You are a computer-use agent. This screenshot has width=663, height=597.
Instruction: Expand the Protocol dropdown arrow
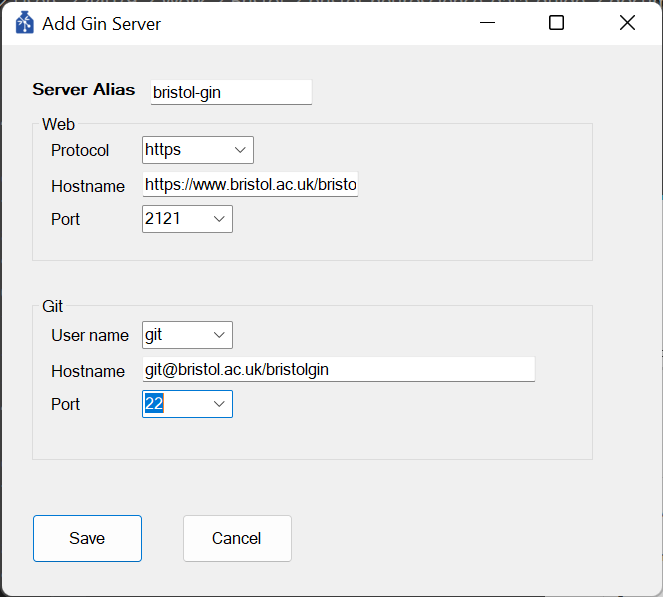240,150
